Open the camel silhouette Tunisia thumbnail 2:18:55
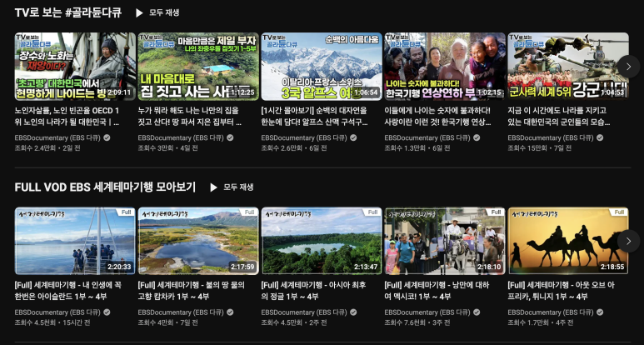Screen dimensions: 644x345 pyautogui.click(x=568, y=241)
